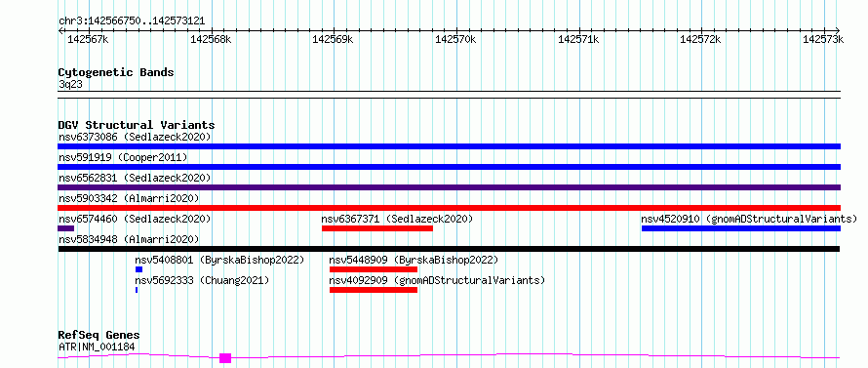Click the small blue nsv5408801 marker
Screen dimensions: 868x368
[138, 269]
